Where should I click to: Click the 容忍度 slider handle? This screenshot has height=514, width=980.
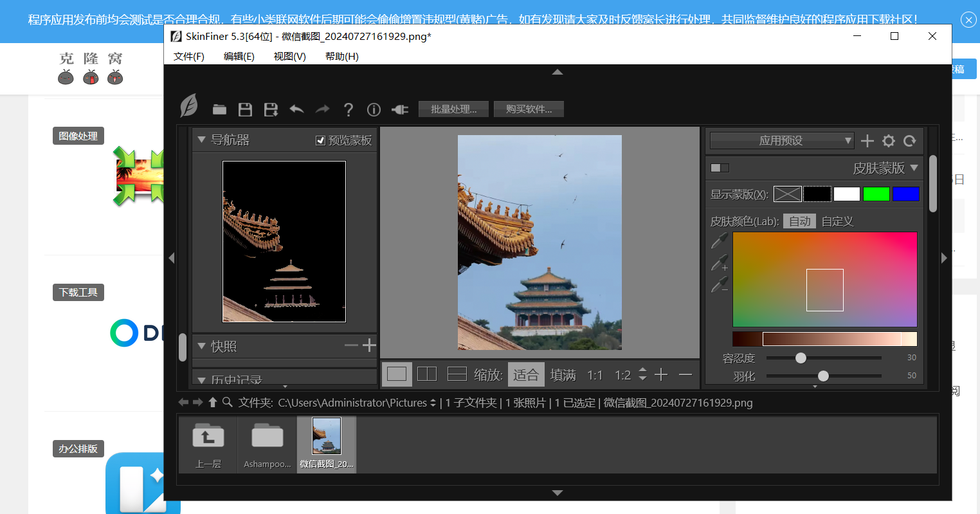click(x=801, y=358)
